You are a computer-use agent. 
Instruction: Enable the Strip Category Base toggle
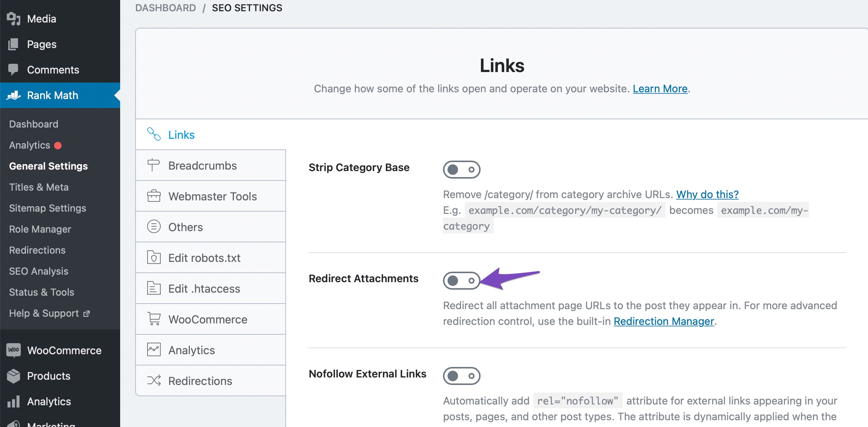pos(461,170)
